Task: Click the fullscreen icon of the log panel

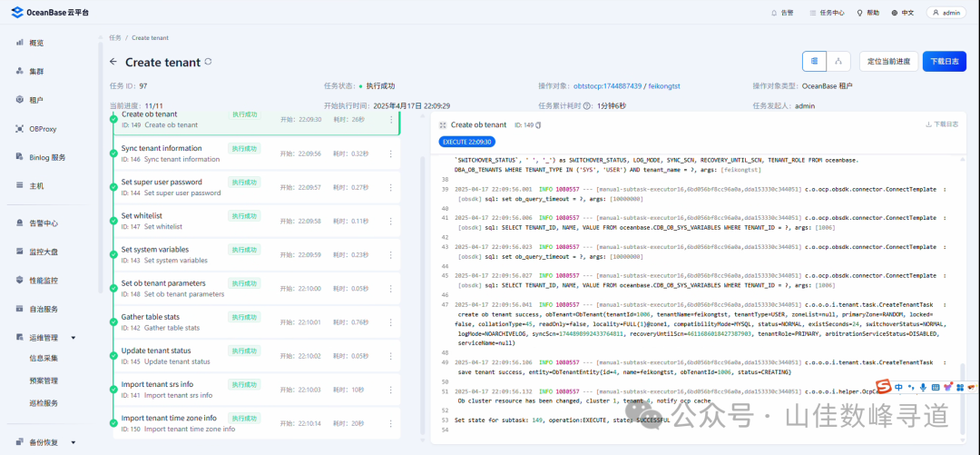Action: coord(443,125)
